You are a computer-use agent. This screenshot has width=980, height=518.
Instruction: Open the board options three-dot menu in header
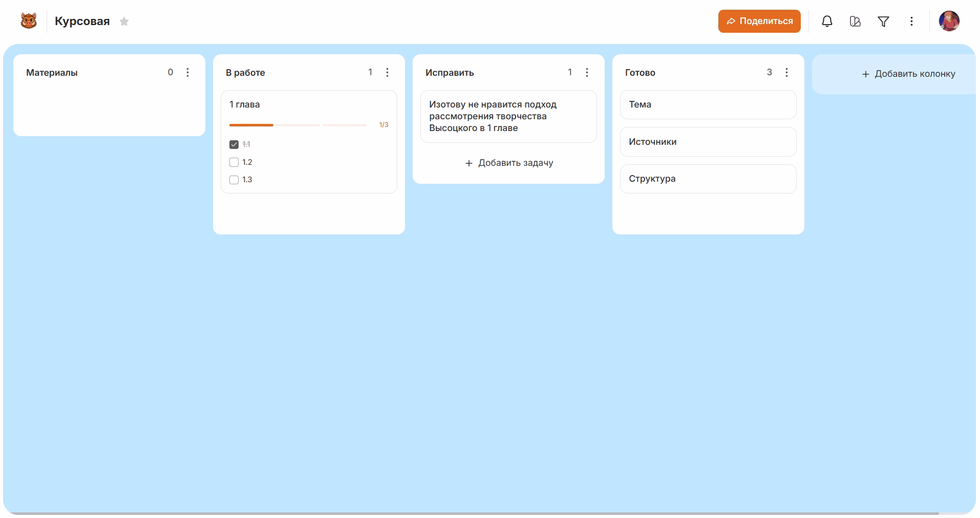click(911, 21)
